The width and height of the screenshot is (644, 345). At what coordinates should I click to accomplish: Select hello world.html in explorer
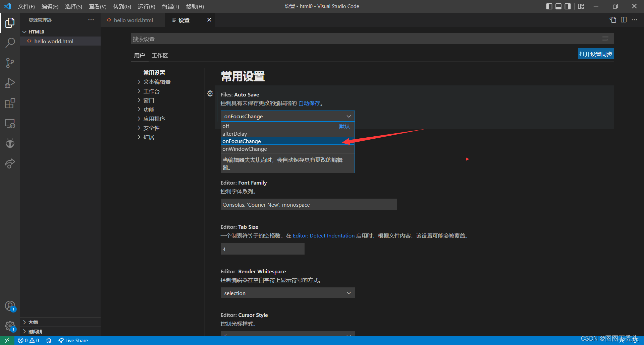[60, 41]
